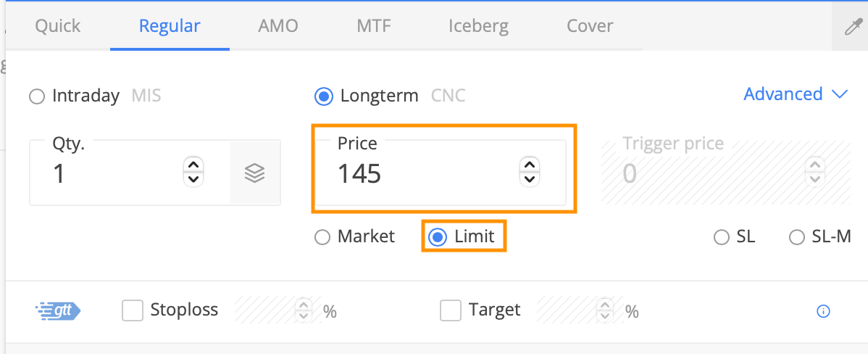Open the info icon beside Target

point(823,311)
